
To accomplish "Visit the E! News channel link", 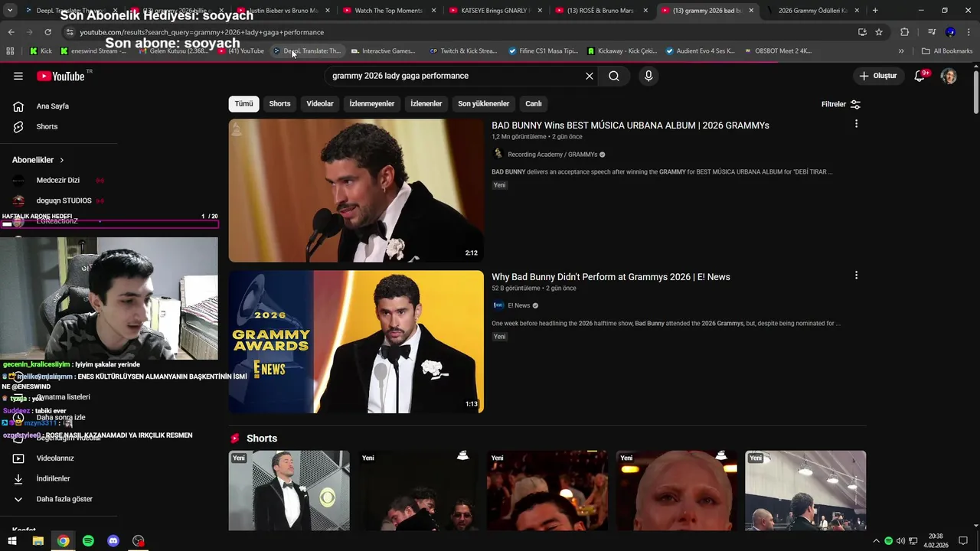I will click(x=519, y=306).
